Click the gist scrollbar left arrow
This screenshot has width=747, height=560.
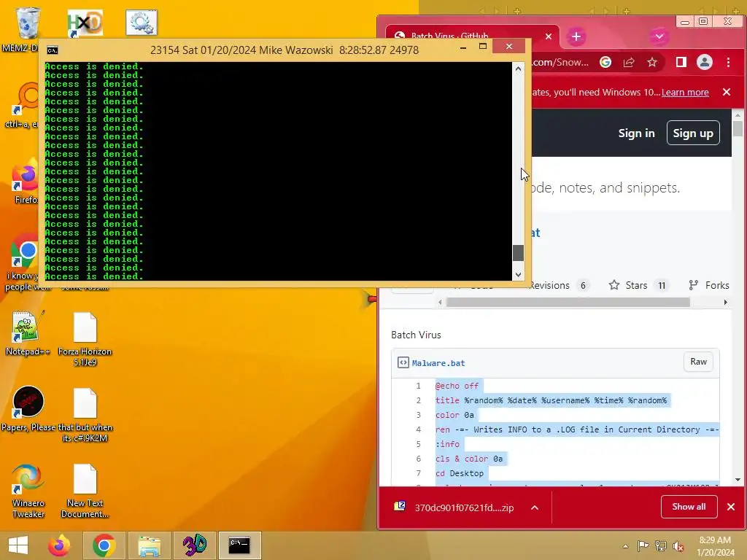440,303
